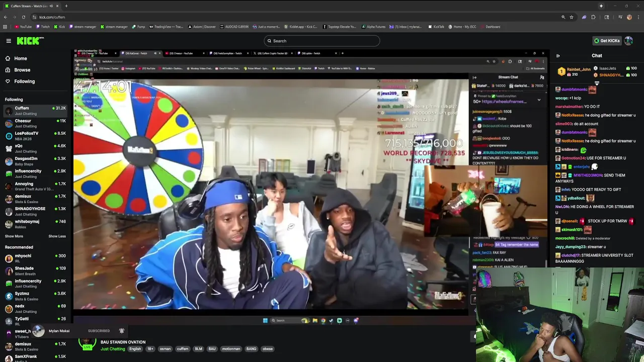Viewport: 644px width, 362px height.
Task: Open Syztmz recommended channel
Action: [x=35, y=296]
